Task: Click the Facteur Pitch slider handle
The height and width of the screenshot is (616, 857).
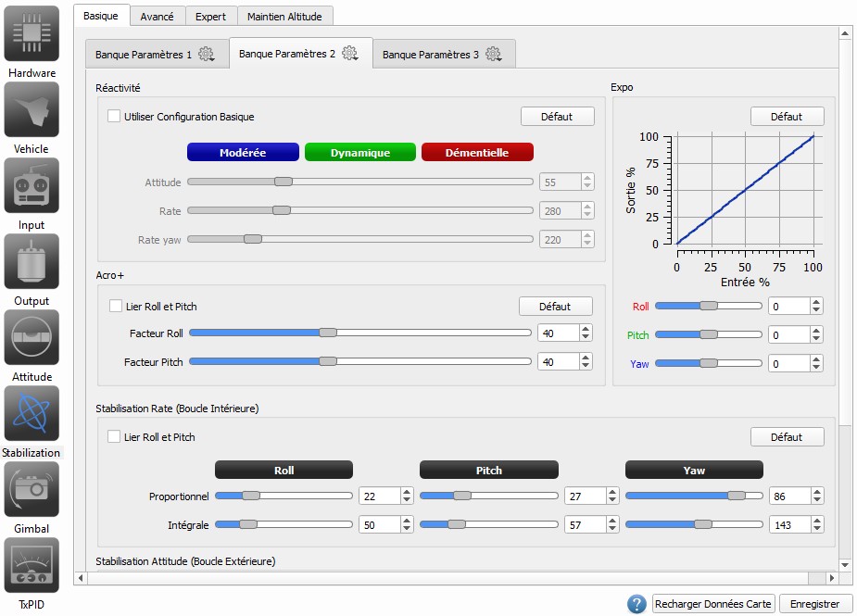Action: [328, 360]
